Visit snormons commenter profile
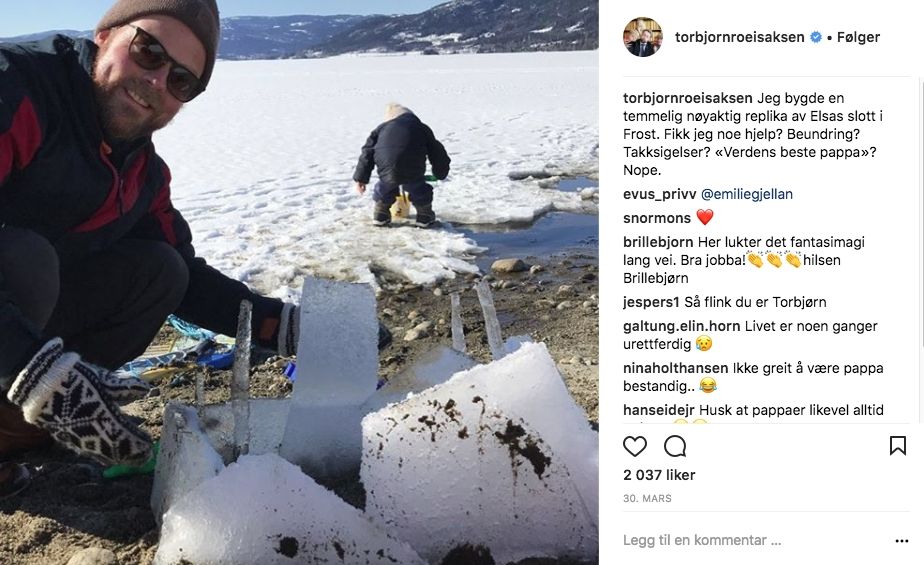 pyautogui.click(x=656, y=218)
